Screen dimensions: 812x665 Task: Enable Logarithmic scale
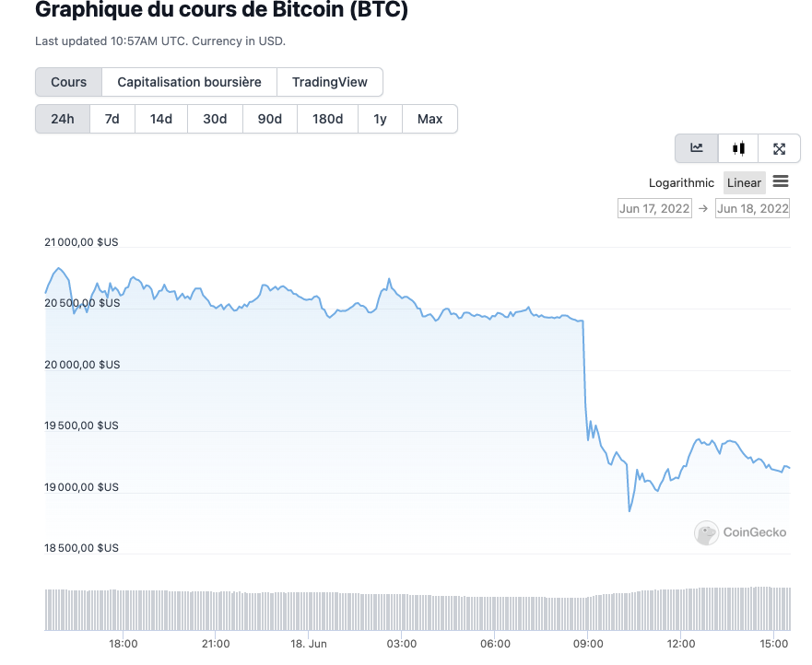[x=681, y=182]
